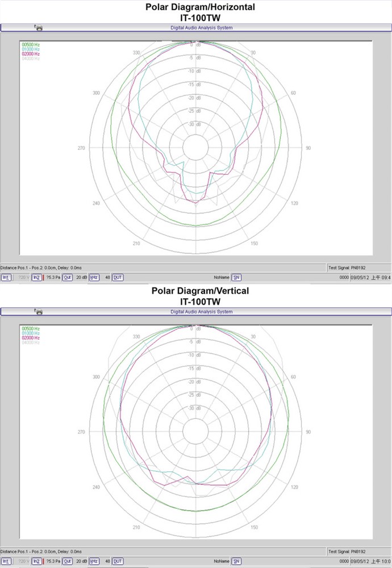Select the 01000 Hz legend entry in Horizontal diagram

[x=31, y=49]
